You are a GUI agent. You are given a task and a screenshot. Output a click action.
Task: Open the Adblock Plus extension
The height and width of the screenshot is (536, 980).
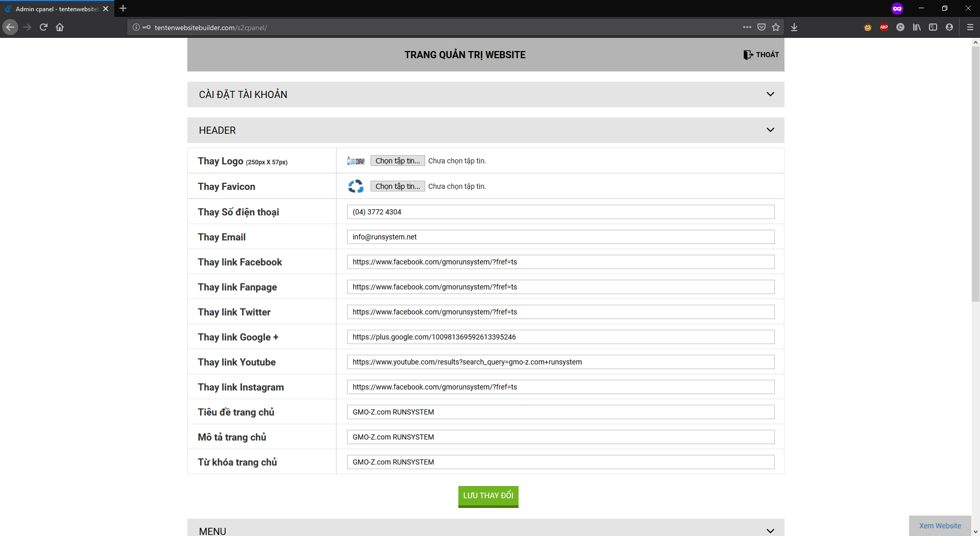(884, 27)
